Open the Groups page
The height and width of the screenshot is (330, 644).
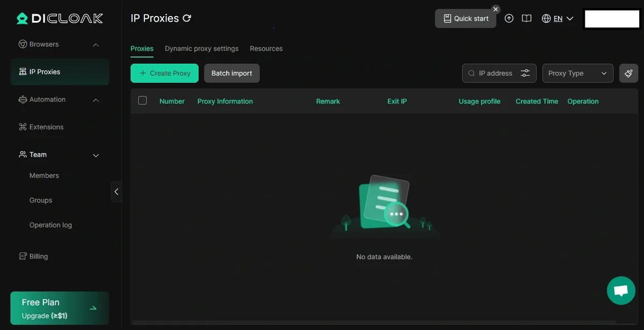tap(41, 200)
